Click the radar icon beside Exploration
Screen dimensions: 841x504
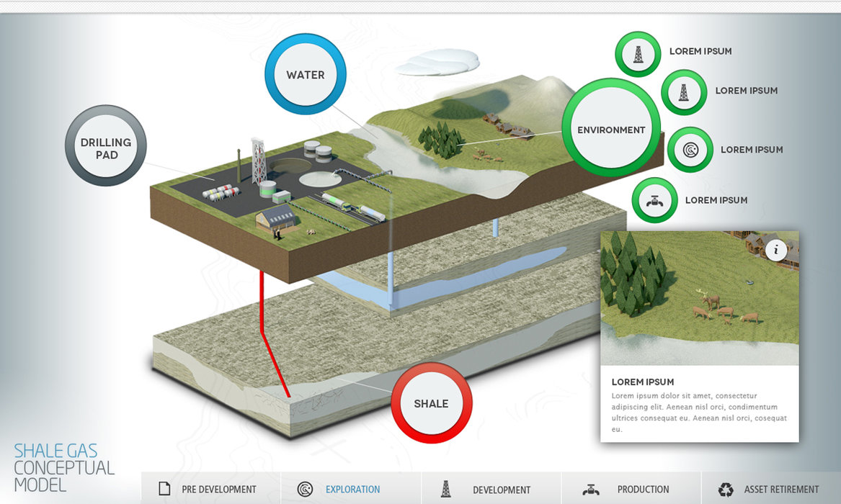click(x=305, y=489)
